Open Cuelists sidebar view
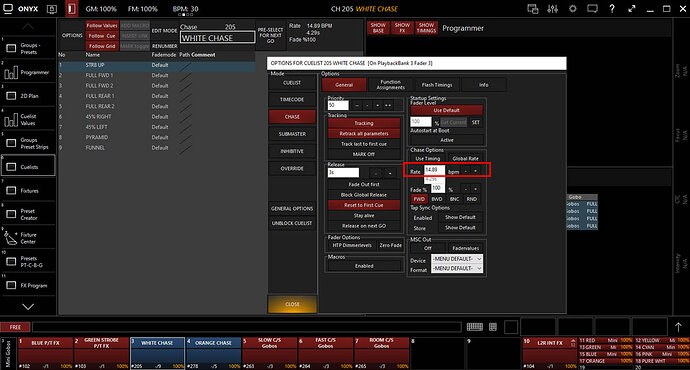The width and height of the screenshot is (690, 370). (x=28, y=166)
